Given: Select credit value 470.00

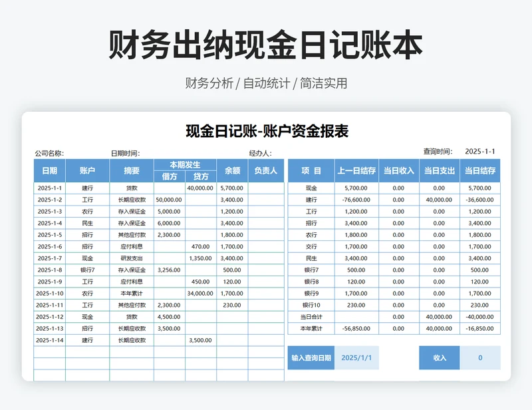Looking at the screenshot, I should tap(201, 247).
